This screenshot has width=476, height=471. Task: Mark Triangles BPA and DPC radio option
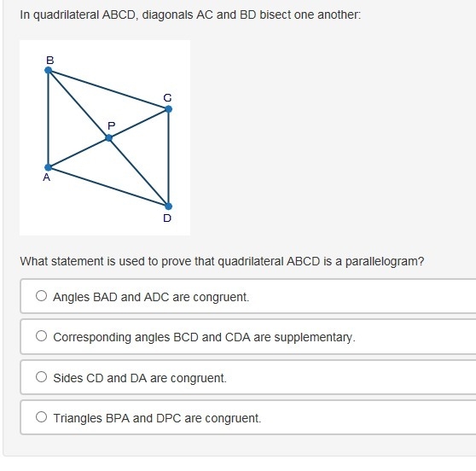pyautogui.click(x=41, y=417)
